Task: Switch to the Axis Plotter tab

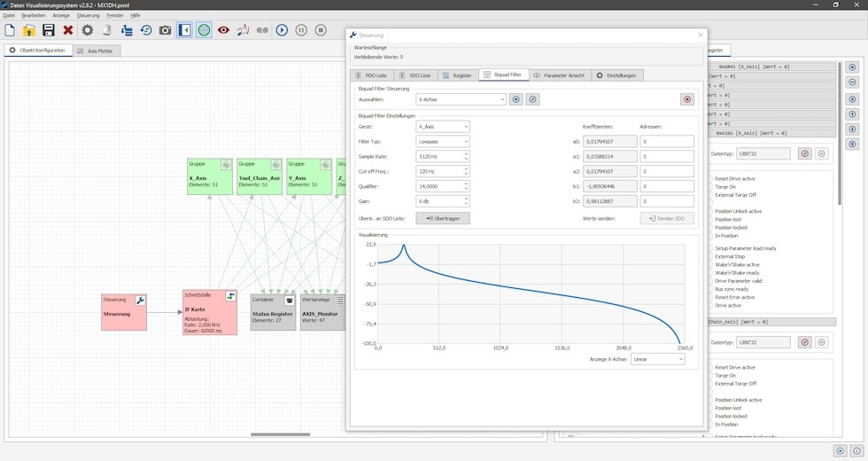Action: point(98,51)
